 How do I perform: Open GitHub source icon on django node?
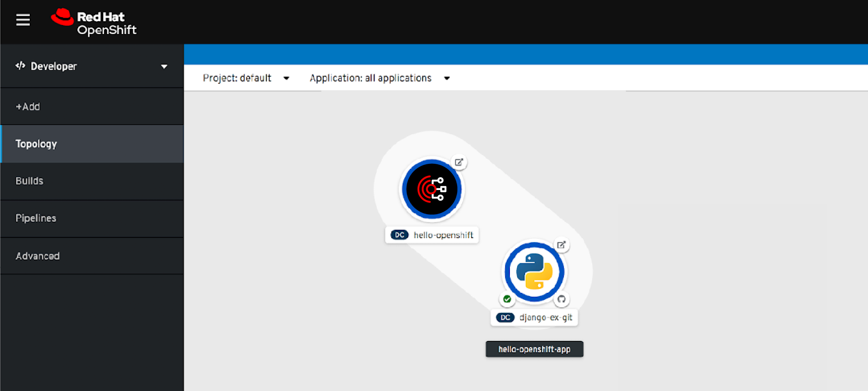(x=561, y=299)
